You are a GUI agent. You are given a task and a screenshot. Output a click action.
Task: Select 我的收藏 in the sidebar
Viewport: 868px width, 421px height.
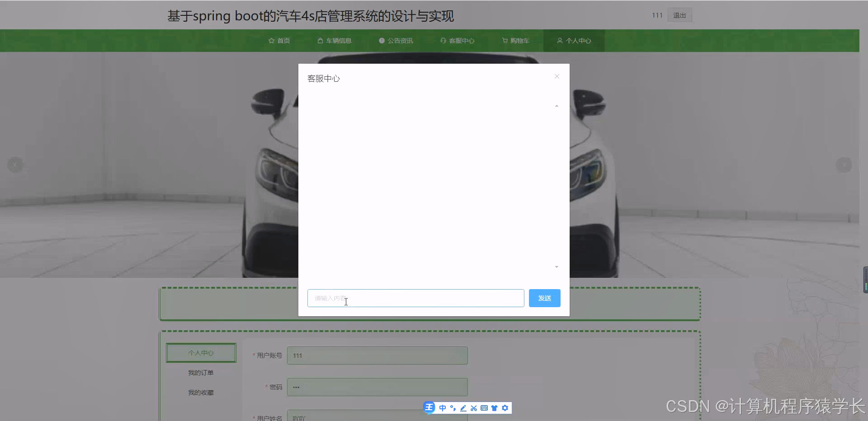[201, 392]
